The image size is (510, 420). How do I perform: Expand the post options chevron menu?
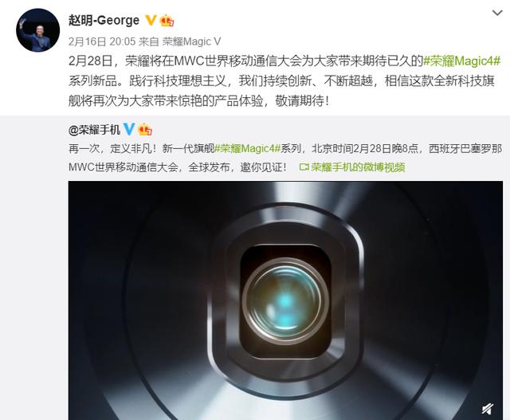[x=497, y=13]
